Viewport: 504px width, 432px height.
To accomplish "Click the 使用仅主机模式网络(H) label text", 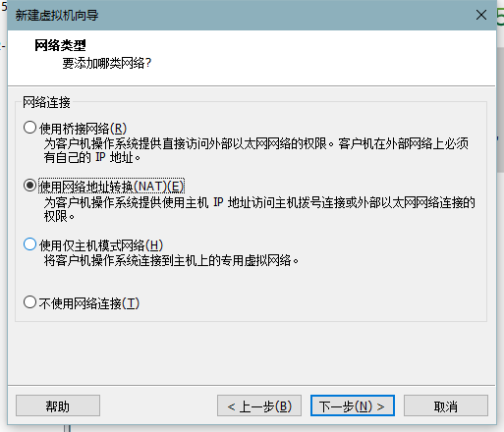I will point(101,245).
